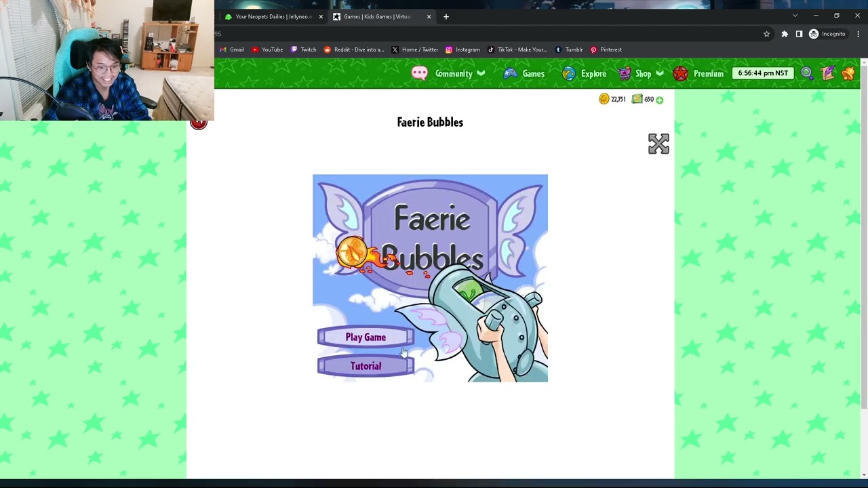This screenshot has height=488, width=868.
Task: Expand the Community dropdown arrow
Action: 481,73
